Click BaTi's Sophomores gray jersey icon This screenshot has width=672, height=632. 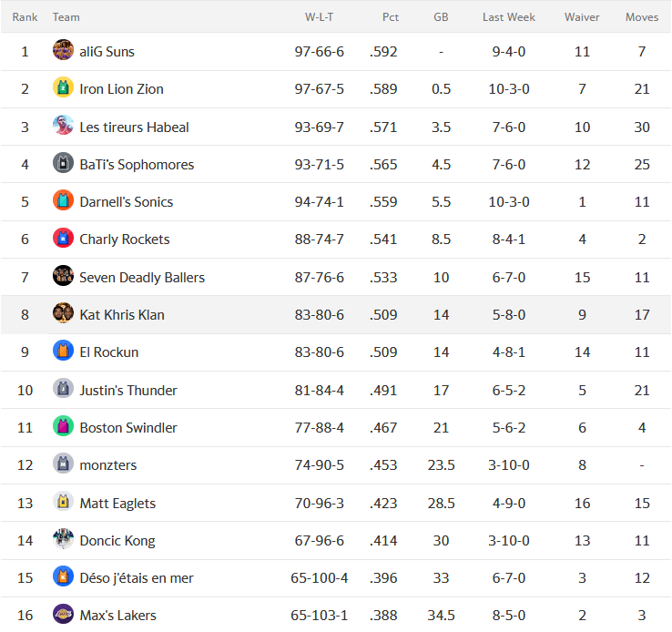tap(63, 163)
